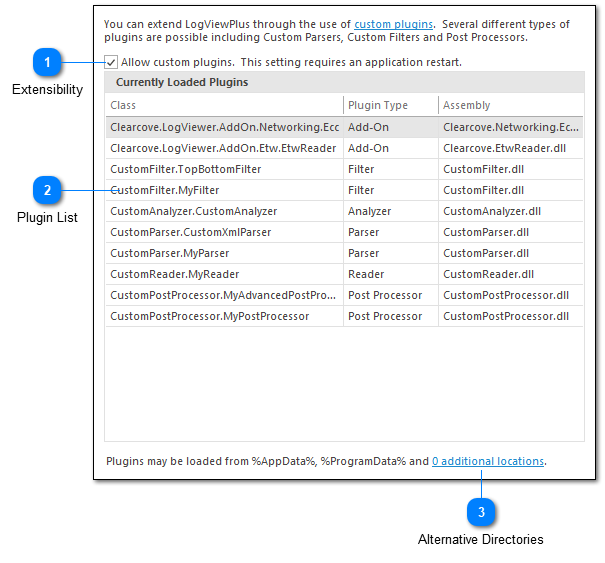Click the CustomReader.dll assembly cell

511,274
